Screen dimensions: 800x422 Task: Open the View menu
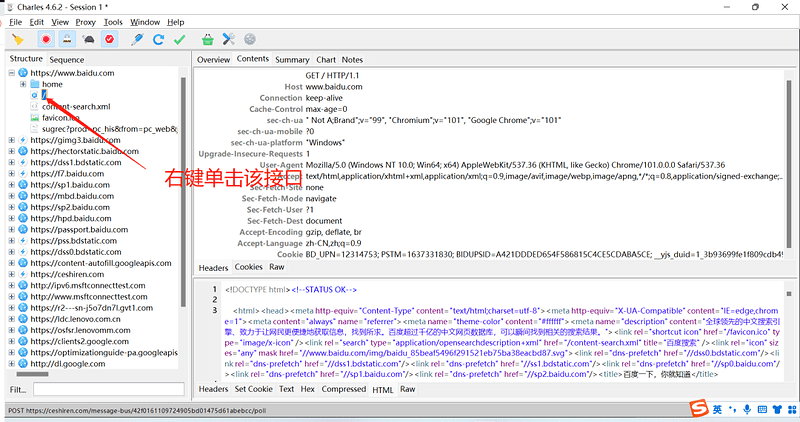60,22
